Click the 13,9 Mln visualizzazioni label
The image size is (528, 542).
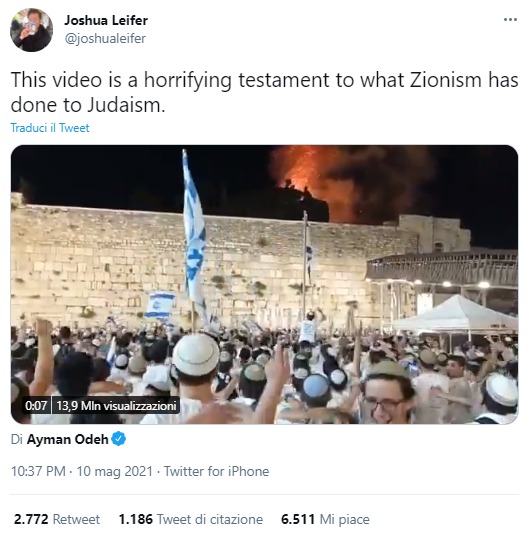[x=117, y=405]
